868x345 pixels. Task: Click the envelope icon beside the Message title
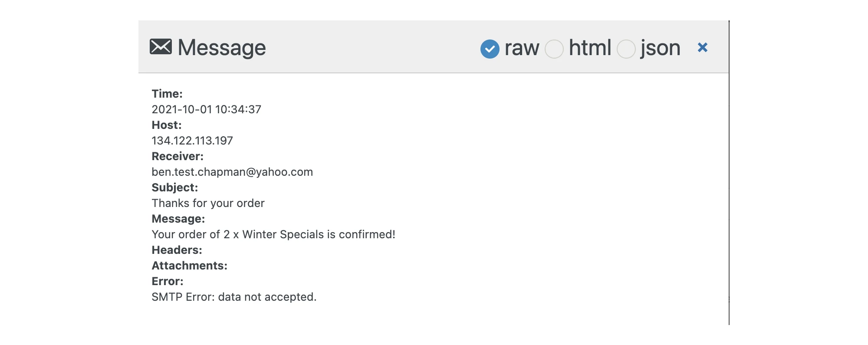coord(161,47)
